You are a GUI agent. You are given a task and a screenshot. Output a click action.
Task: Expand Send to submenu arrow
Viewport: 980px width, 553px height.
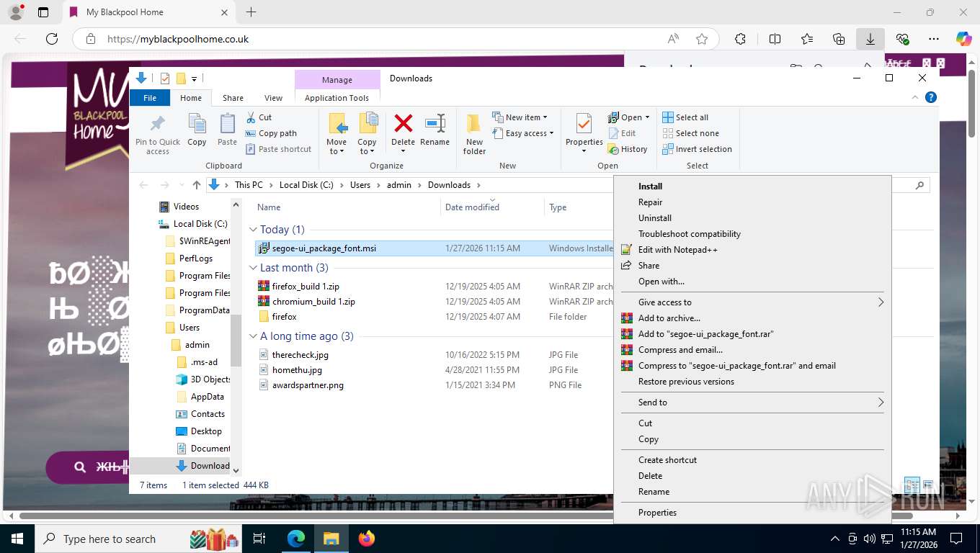coord(880,403)
